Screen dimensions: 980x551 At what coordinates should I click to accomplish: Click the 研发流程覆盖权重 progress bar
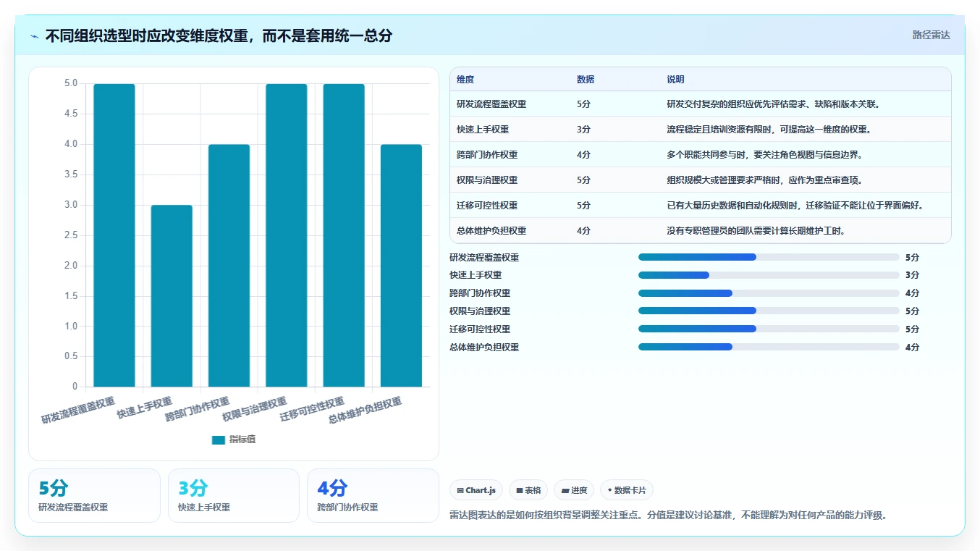click(x=769, y=257)
